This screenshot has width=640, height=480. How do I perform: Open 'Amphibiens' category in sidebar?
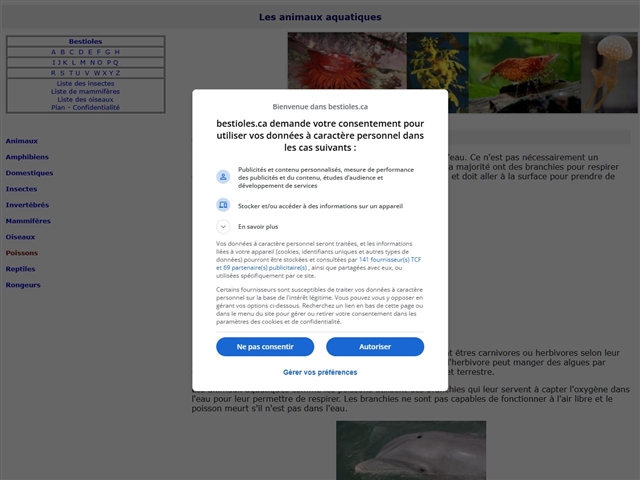pos(27,157)
